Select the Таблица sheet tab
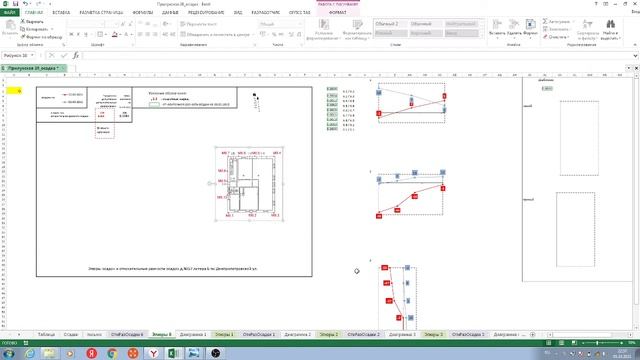This screenshot has width=640, height=360. pyautogui.click(x=46, y=334)
